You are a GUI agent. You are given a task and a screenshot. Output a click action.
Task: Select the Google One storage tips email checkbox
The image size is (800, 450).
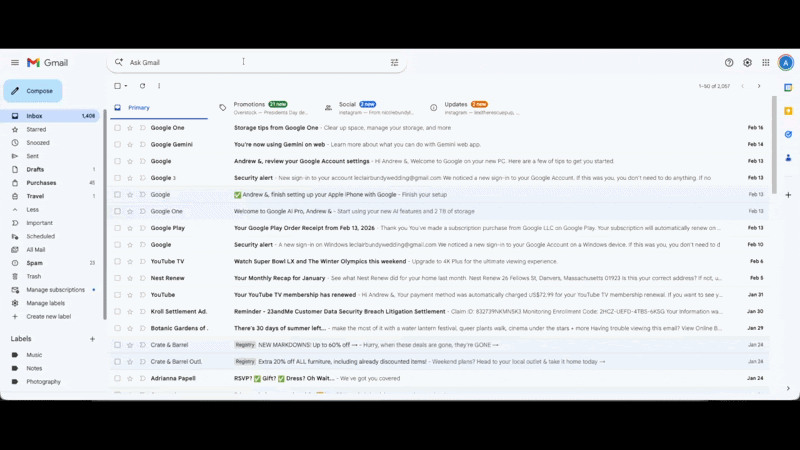(x=117, y=128)
